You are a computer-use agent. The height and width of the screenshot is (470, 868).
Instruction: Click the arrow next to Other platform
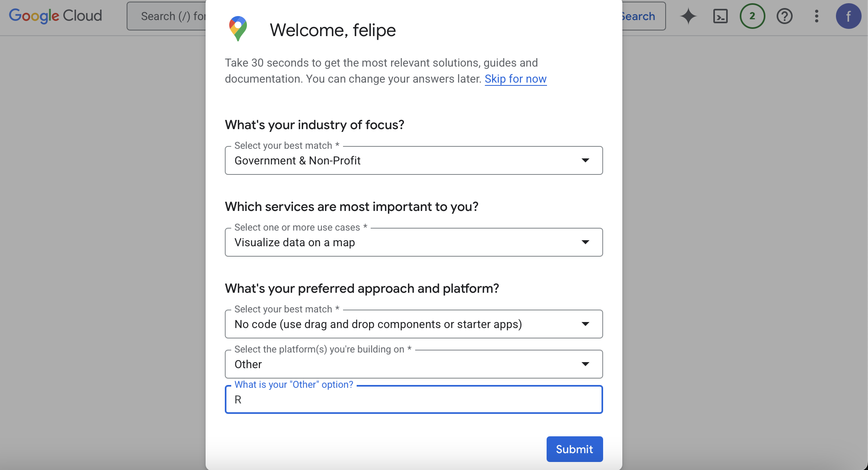585,364
